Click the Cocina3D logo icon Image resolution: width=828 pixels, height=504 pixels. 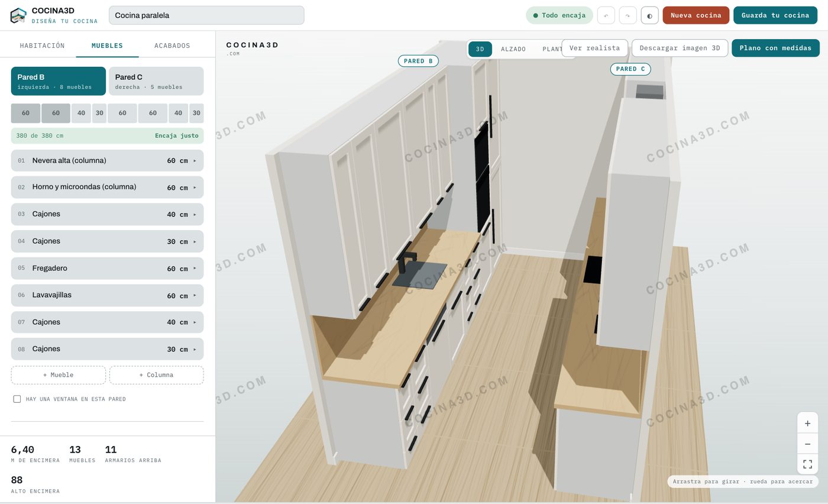click(x=18, y=15)
